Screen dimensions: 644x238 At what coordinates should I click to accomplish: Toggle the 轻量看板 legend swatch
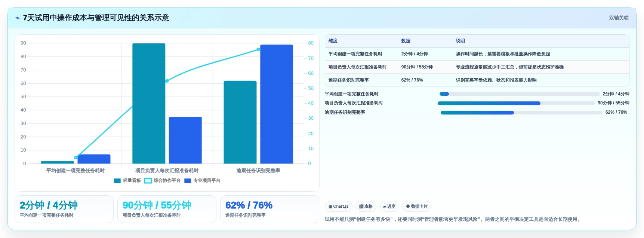pos(117,181)
